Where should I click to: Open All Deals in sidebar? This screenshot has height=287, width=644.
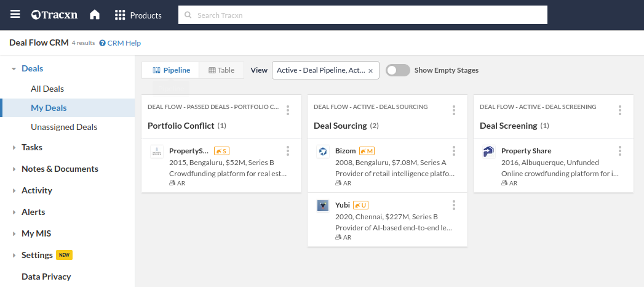(x=47, y=89)
